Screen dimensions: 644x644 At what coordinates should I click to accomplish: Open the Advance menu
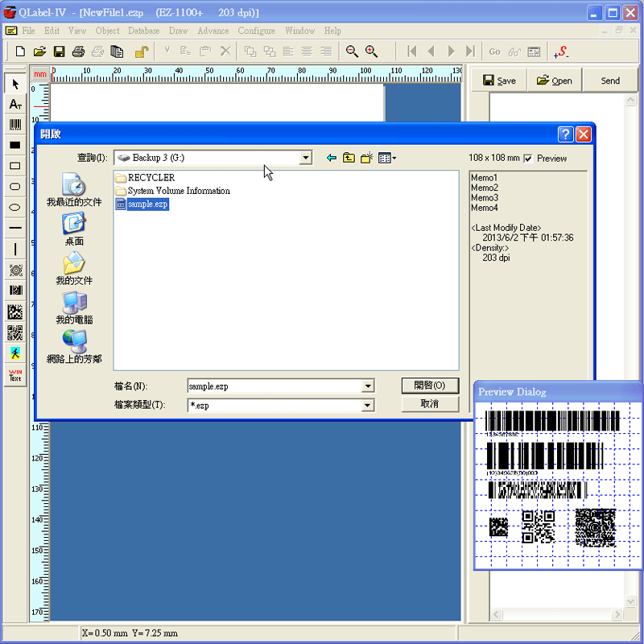pos(213,31)
